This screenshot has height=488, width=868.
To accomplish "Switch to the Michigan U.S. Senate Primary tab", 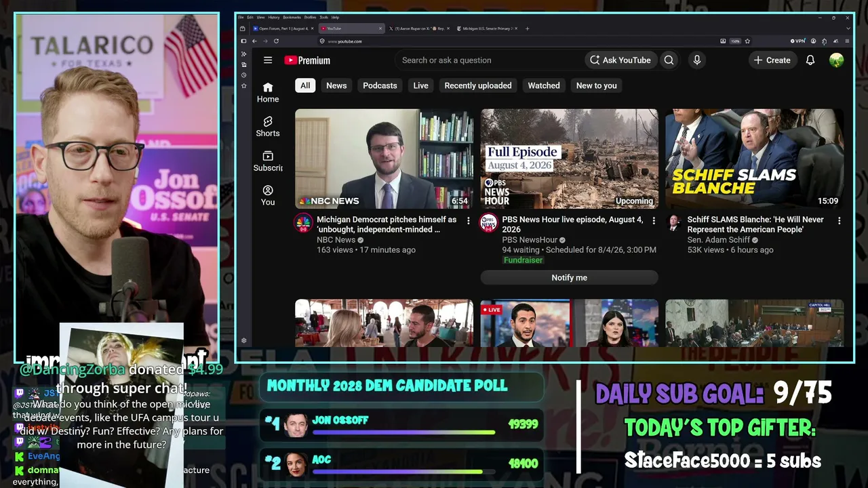I will point(488,28).
